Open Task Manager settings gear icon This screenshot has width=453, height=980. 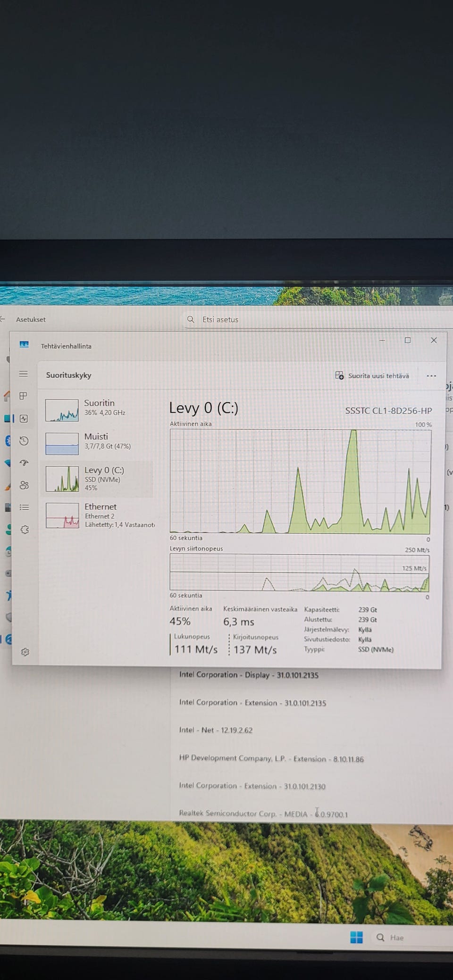pos(25,652)
